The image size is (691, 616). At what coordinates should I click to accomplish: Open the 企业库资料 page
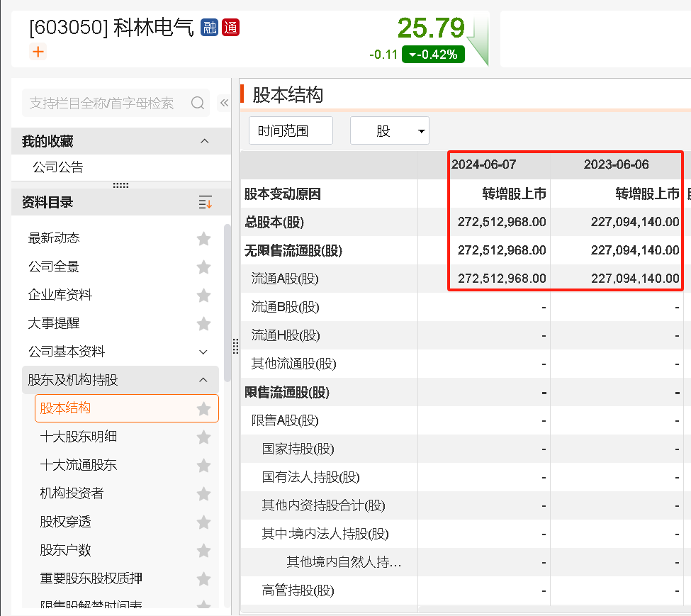pyautogui.click(x=60, y=295)
